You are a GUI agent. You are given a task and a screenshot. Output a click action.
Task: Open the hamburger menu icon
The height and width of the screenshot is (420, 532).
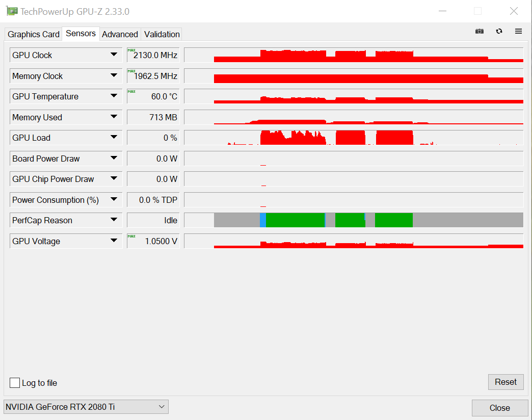click(x=518, y=31)
